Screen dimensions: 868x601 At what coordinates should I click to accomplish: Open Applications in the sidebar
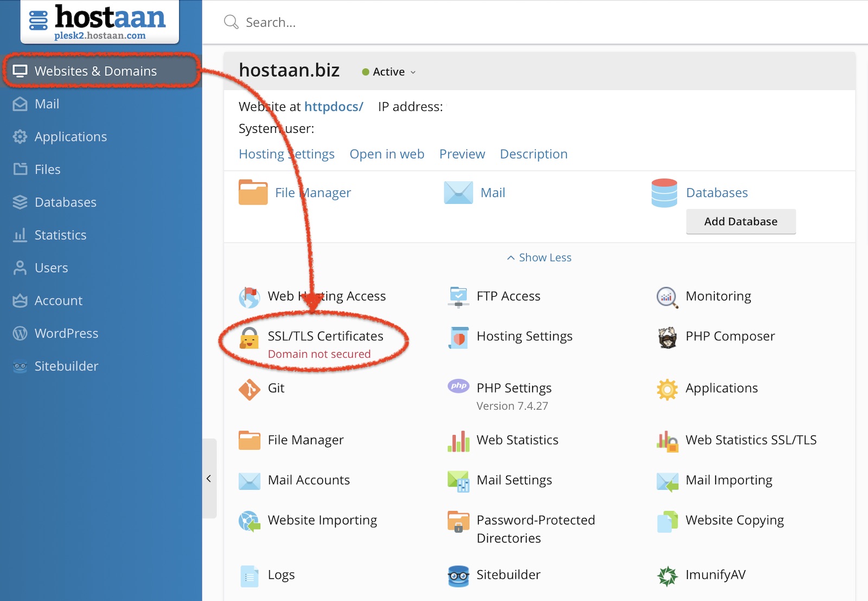pos(101,137)
